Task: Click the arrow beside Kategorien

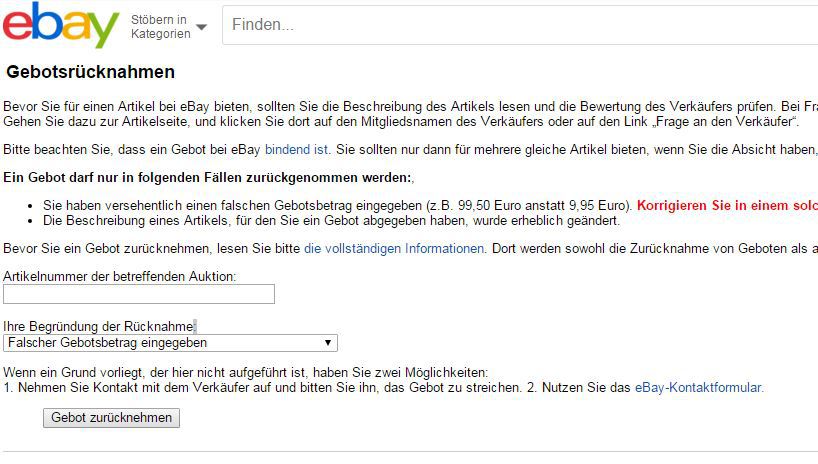Action: click(x=202, y=28)
